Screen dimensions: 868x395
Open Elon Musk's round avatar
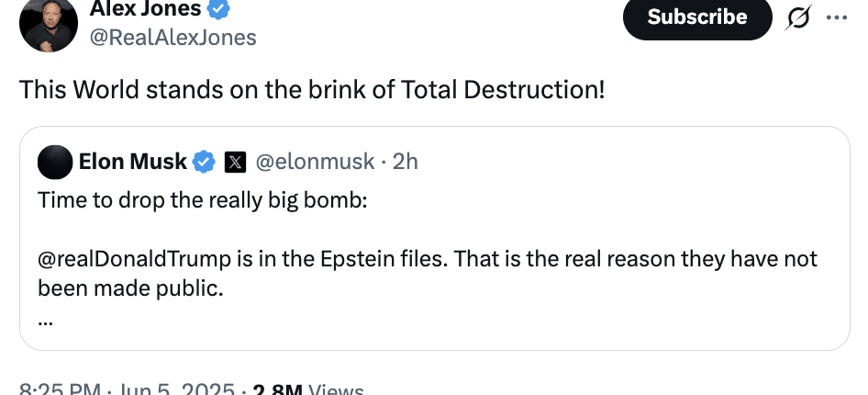click(55, 163)
